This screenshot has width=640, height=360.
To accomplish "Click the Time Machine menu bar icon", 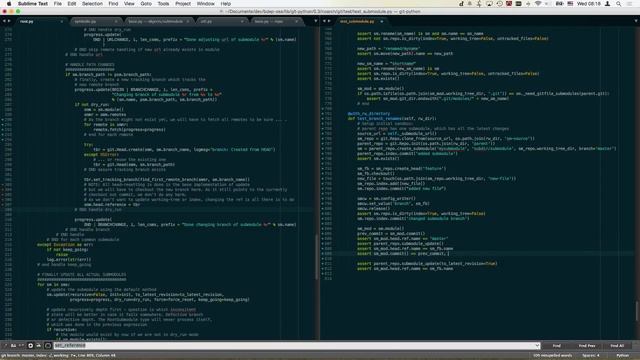I will (499, 4).
